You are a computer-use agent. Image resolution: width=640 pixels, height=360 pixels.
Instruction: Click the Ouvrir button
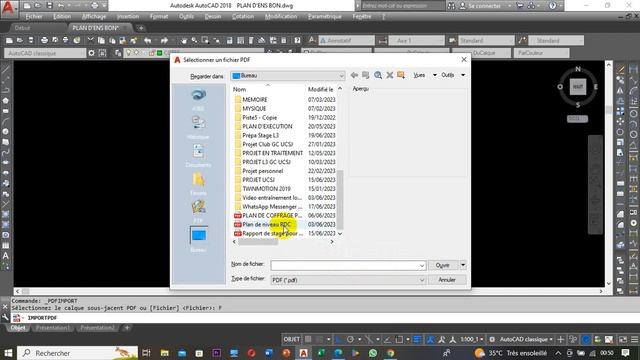click(443, 265)
